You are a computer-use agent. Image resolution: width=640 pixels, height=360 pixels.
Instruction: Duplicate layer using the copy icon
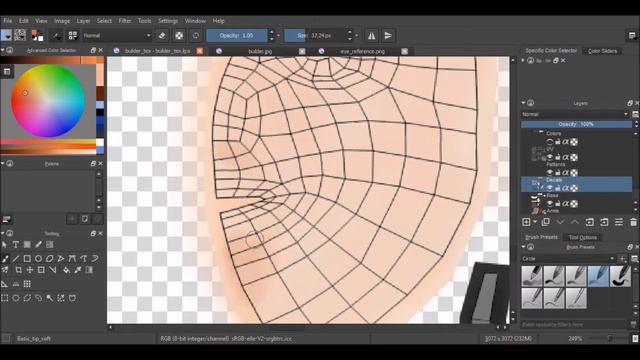pyautogui.click(x=545, y=222)
